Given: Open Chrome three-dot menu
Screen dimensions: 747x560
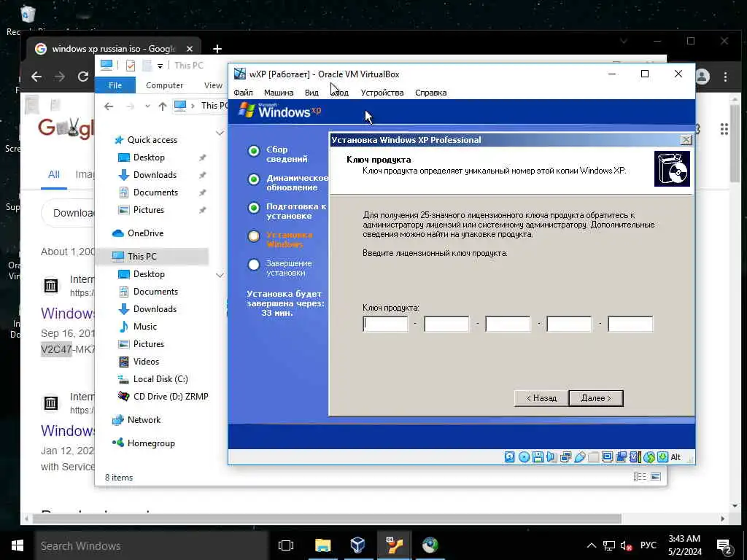Looking at the screenshot, I should 725,77.
